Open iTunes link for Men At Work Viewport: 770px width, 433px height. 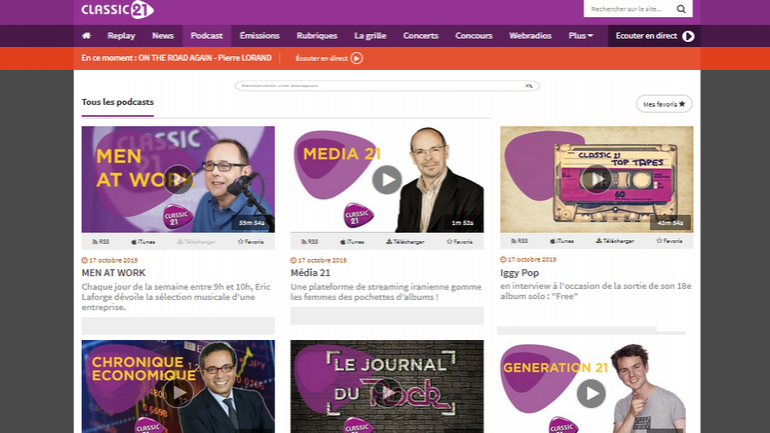[143, 242]
